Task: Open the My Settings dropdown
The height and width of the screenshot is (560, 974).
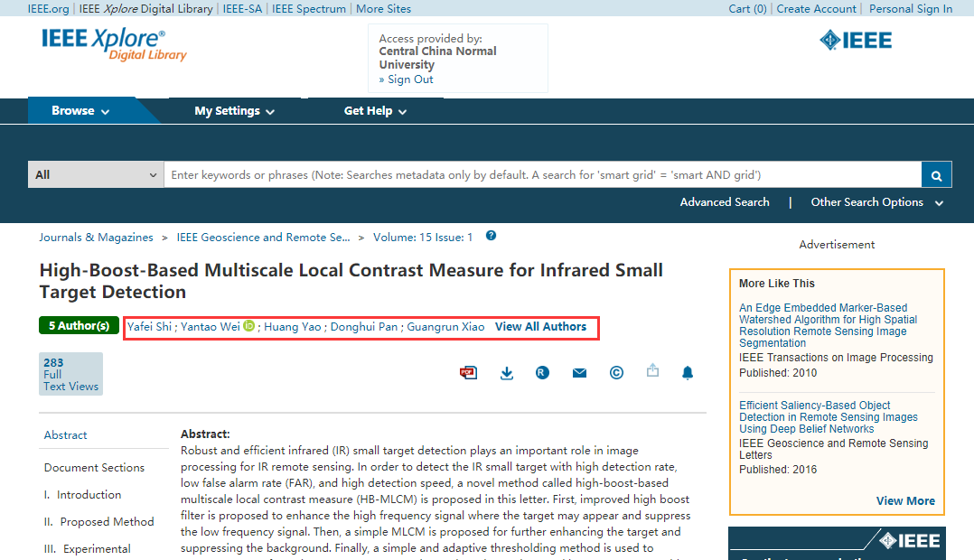Action: (x=234, y=111)
